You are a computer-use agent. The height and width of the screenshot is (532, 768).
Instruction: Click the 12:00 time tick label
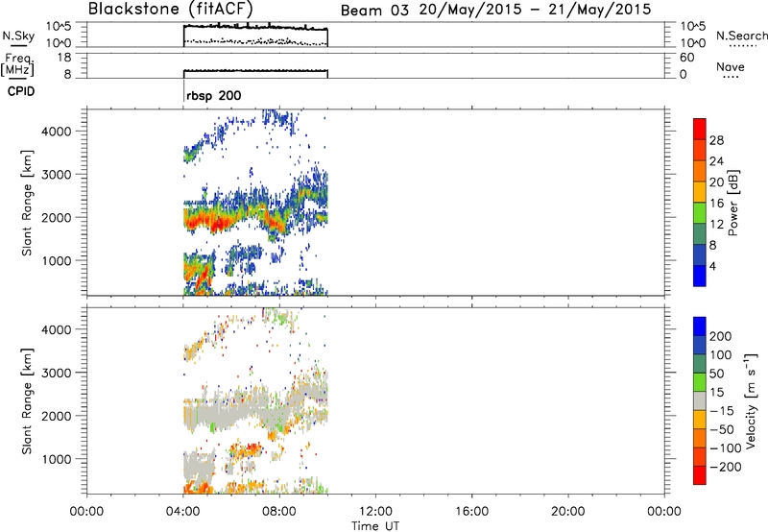tap(375, 512)
